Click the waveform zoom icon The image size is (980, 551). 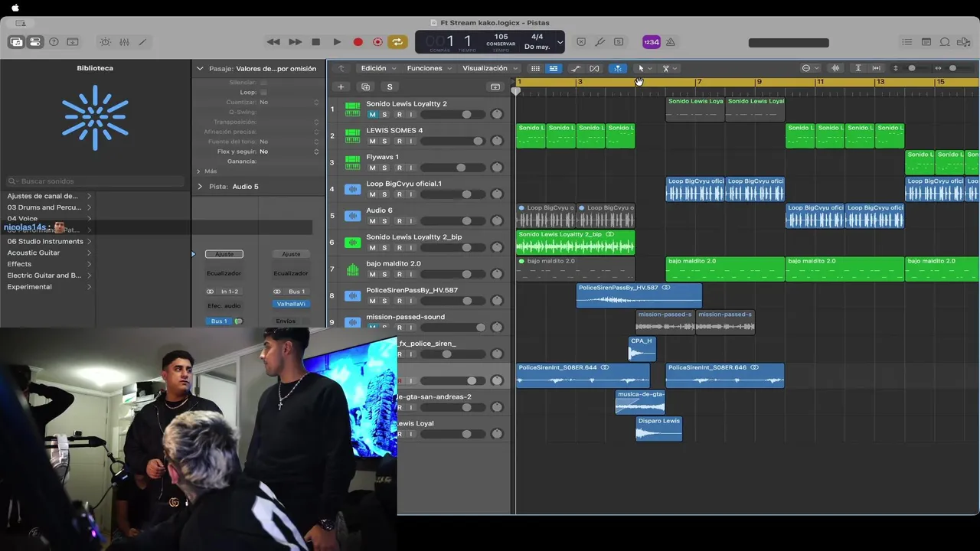click(835, 68)
